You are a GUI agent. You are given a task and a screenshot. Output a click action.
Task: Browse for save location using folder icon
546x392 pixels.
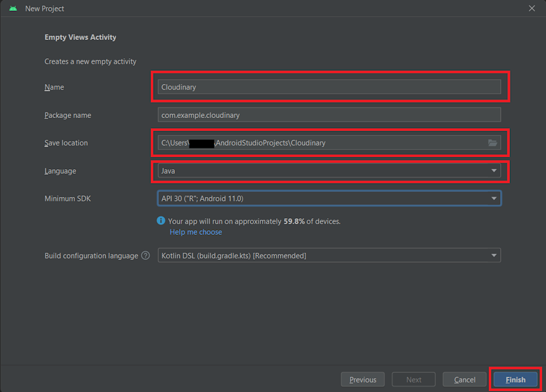(492, 143)
